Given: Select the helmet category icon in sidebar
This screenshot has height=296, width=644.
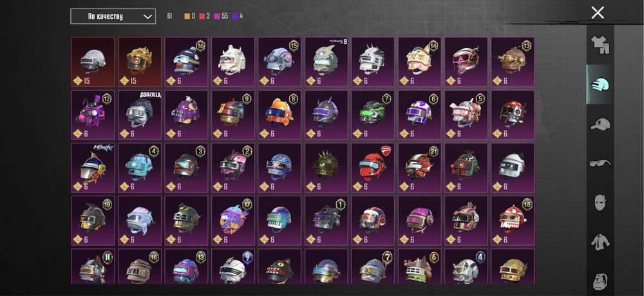Looking at the screenshot, I should (600, 84).
